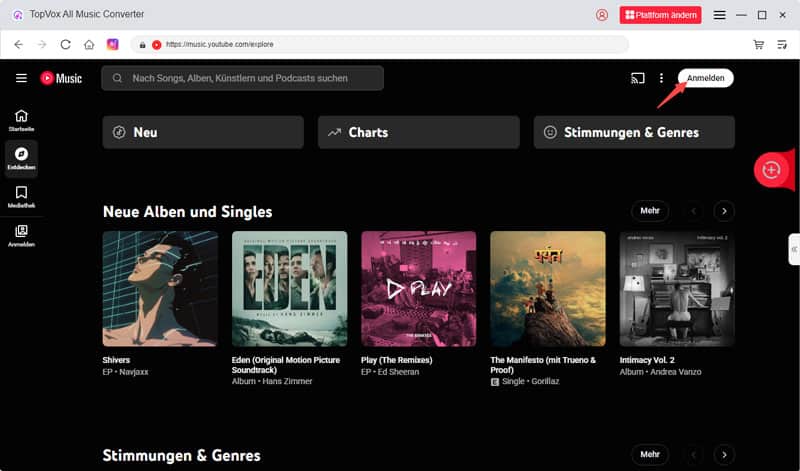Go back with the browser back arrow
This screenshot has height=471, width=800.
(18, 44)
